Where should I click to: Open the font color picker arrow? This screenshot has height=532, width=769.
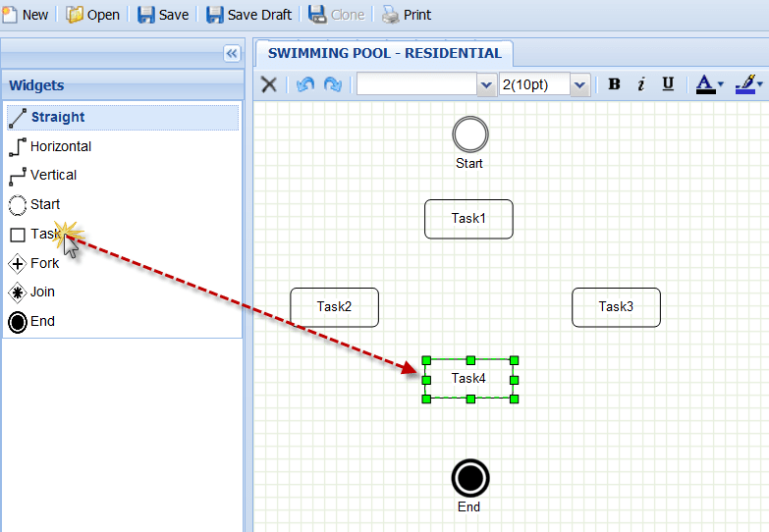(721, 85)
